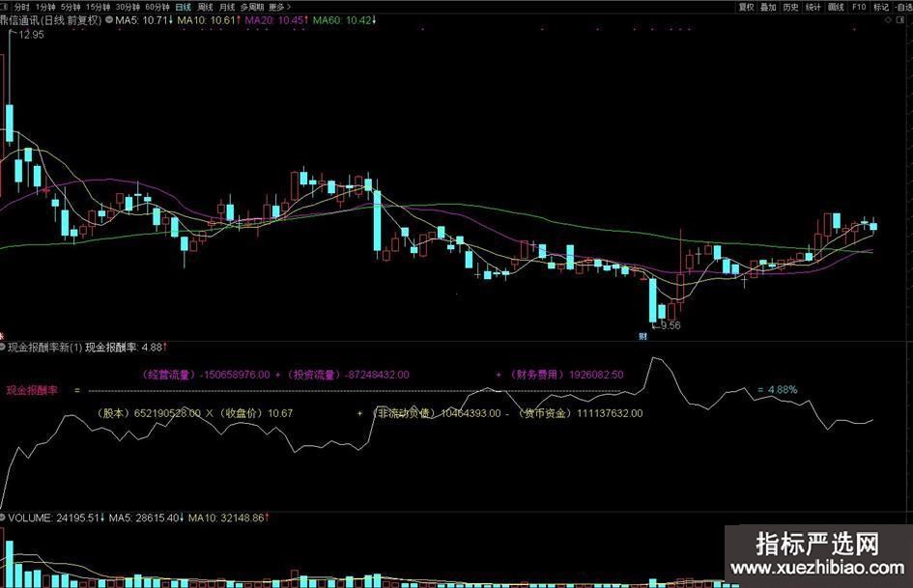Click the 9.56 low price label

click(x=670, y=325)
